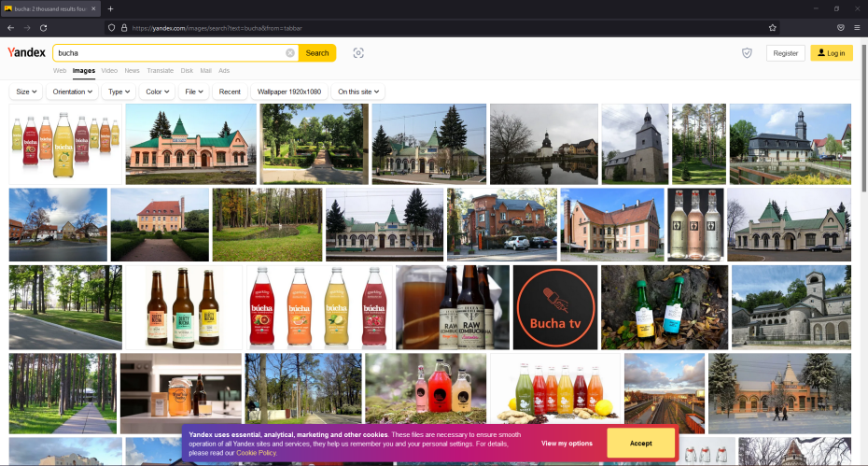Open thumbnail of stone monastery with arches
This screenshot has height=466, width=868.
(791, 307)
